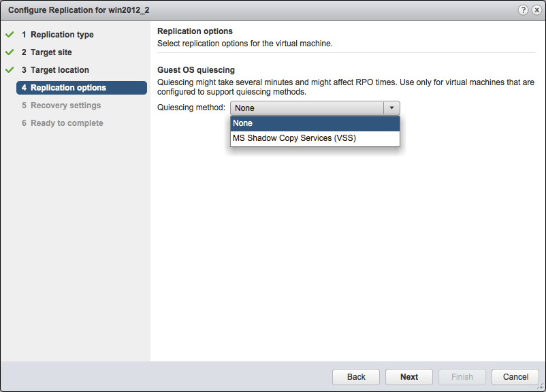Open the Quiescing method dropdown arrow
Viewport: 546px width, 392px height.
(392, 108)
